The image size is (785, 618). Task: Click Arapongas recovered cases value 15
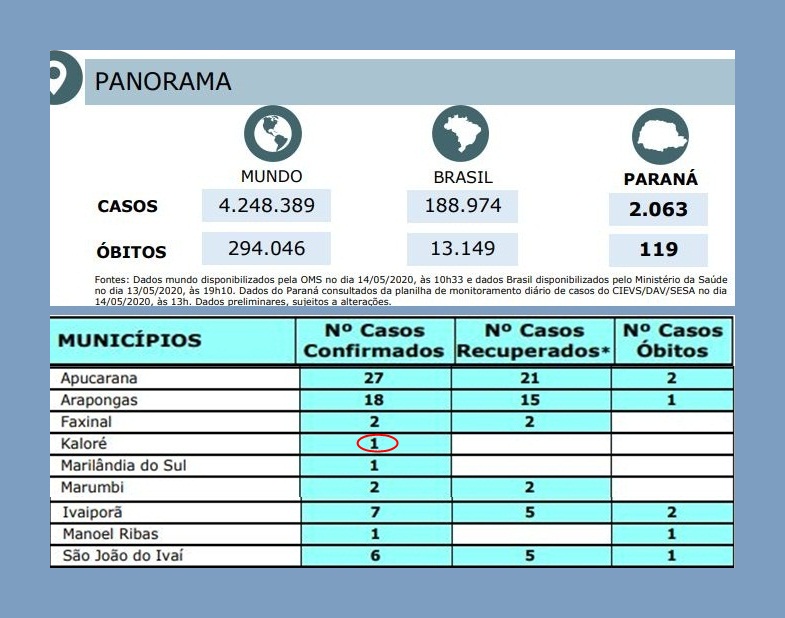[530, 400]
